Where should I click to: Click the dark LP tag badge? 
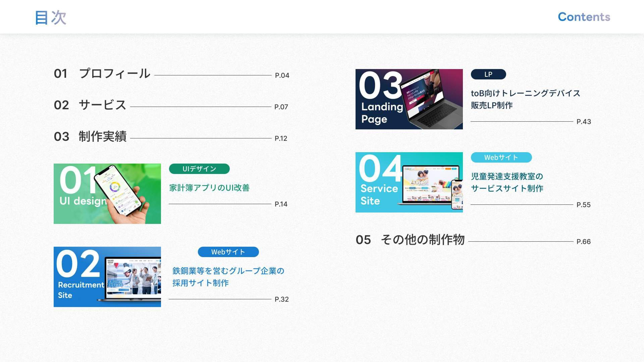[x=488, y=74]
